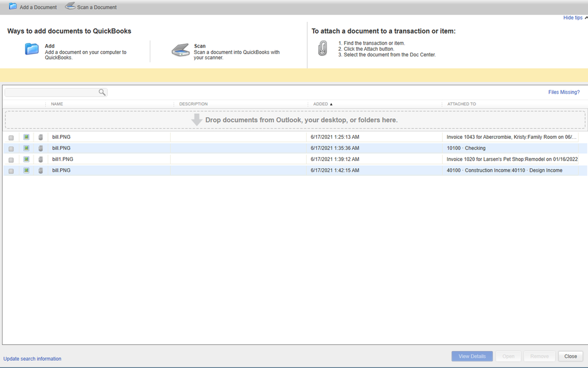Click the attachment clip icon on the bill1.PNG row

click(41, 159)
